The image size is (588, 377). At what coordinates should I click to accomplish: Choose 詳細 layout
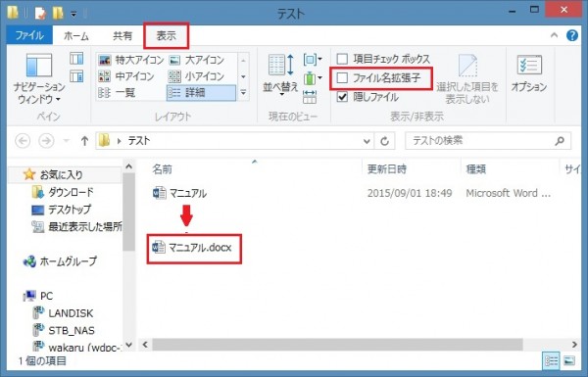(x=201, y=93)
